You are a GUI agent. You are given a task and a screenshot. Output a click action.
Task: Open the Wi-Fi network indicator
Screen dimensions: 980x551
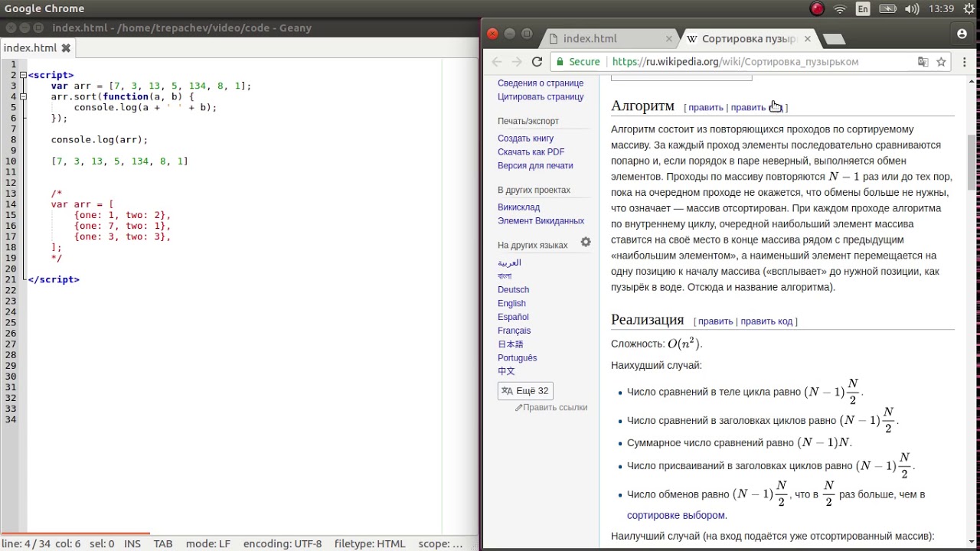[840, 9]
